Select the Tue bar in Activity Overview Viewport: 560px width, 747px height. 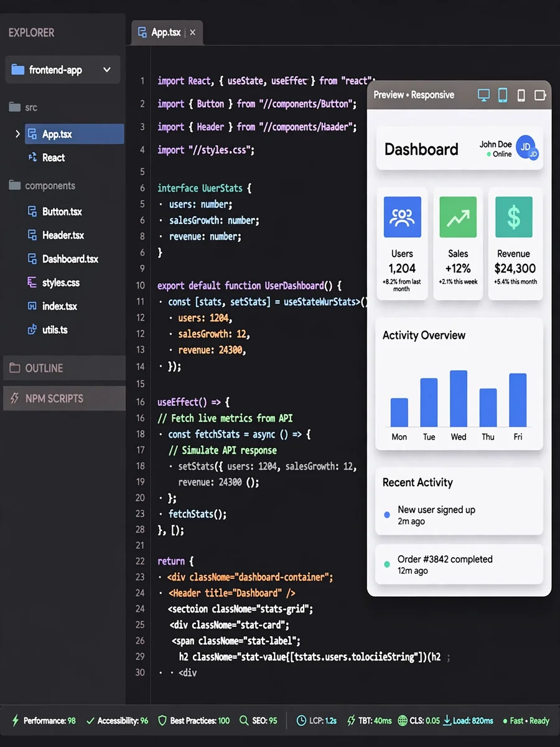429,402
